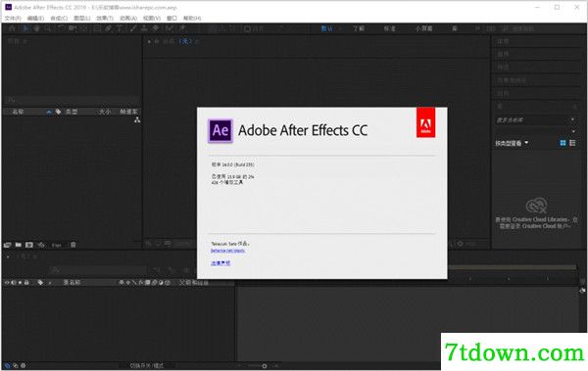Image resolution: width=588 pixels, height=371 pixels.
Task: Delete selected project item with trash icon
Action: [73, 245]
